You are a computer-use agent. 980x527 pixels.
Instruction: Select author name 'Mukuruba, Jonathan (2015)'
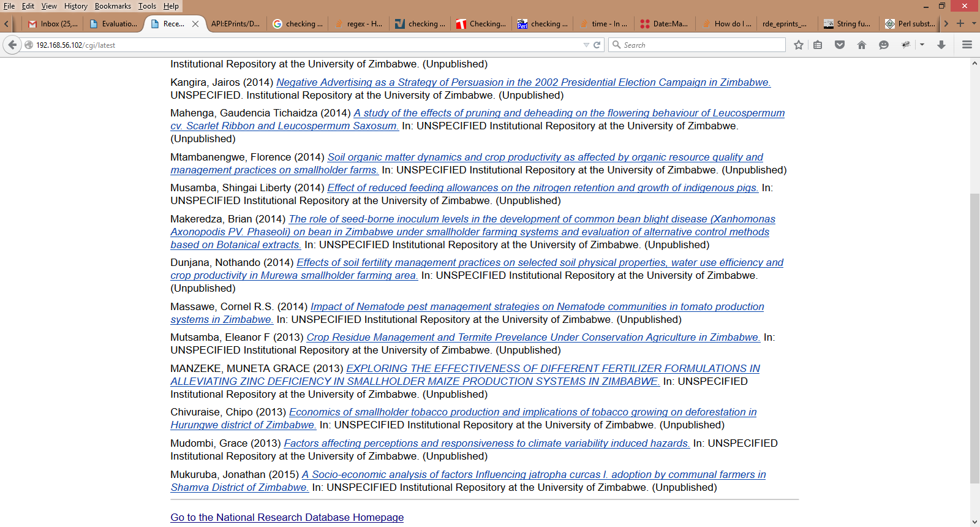click(x=235, y=474)
